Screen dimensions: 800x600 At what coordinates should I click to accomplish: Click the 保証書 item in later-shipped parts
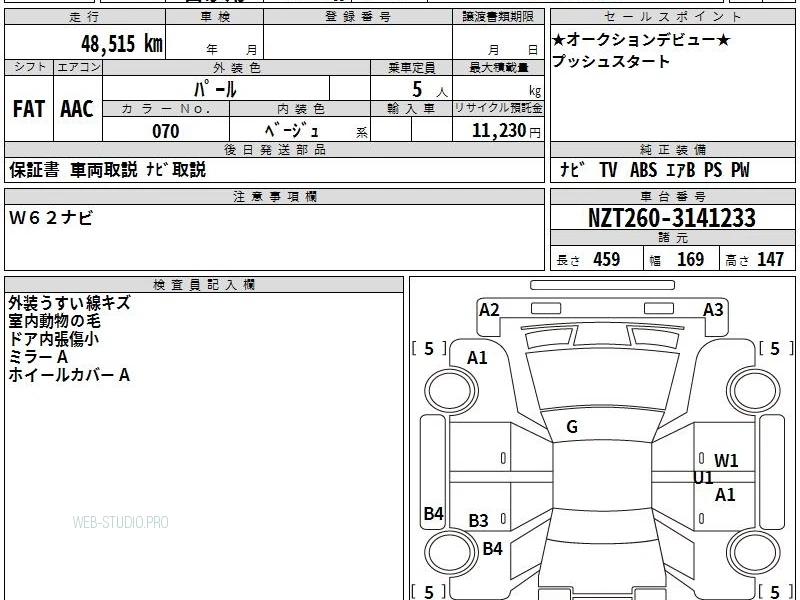coord(34,169)
